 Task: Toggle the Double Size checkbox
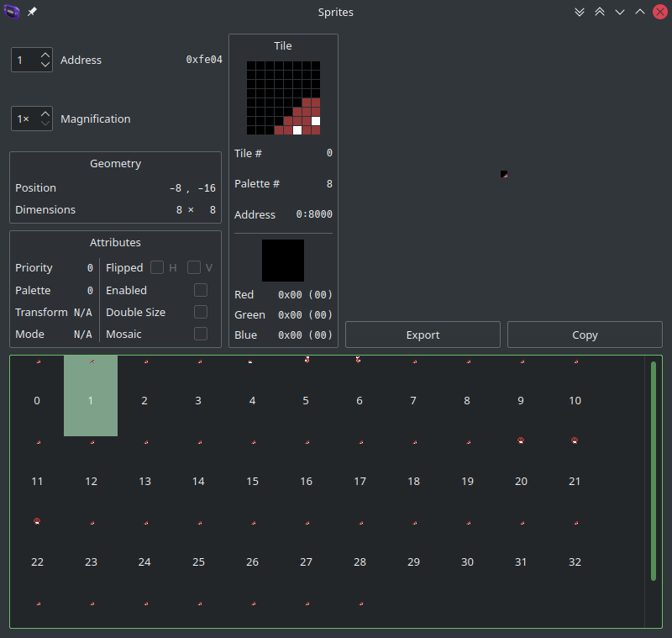(x=199, y=311)
